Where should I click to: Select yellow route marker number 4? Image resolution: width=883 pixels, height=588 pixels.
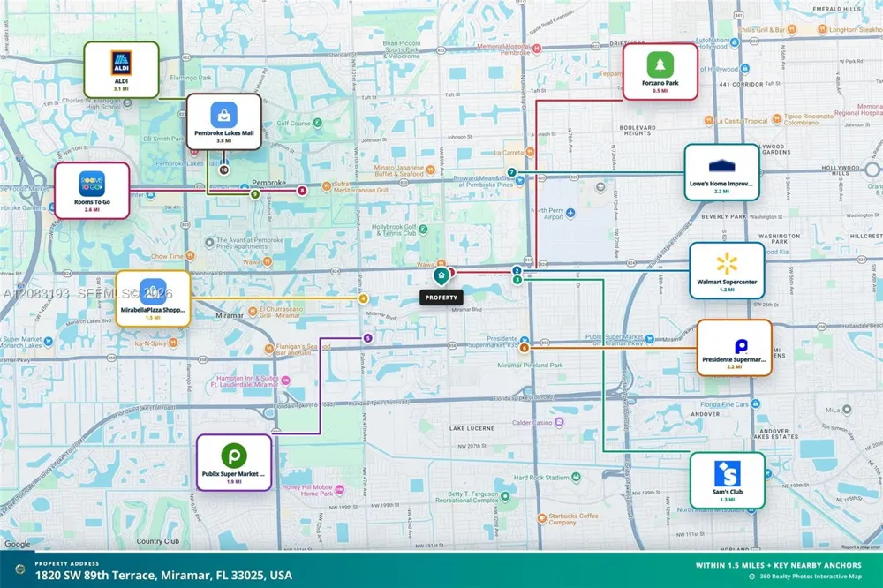pyautogui.click(x=363, y=298)
